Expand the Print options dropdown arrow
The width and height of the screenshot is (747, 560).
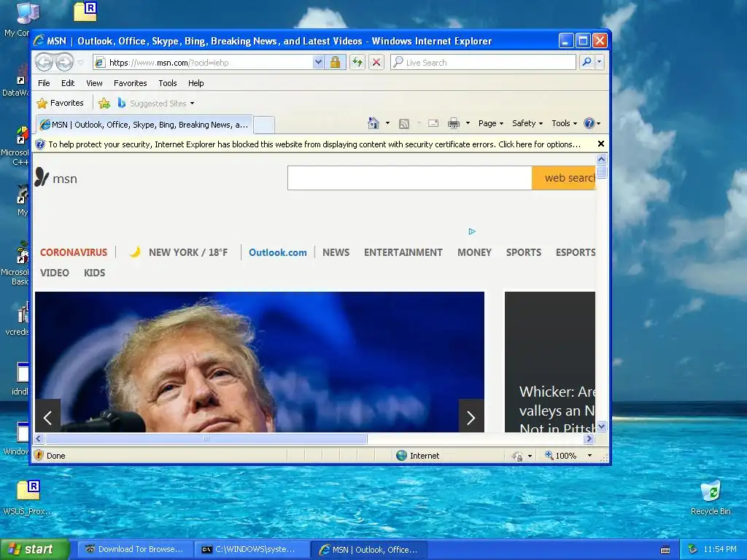tap(468, 123)
